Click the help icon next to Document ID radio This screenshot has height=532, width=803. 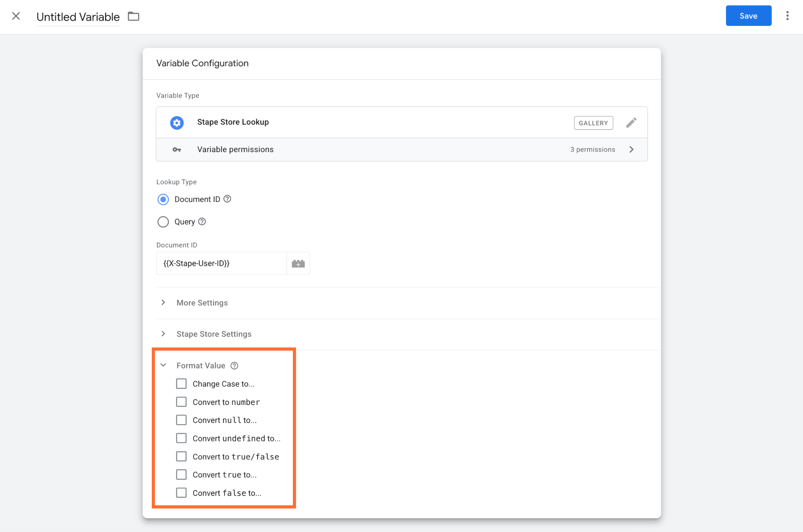pos(227,199)
